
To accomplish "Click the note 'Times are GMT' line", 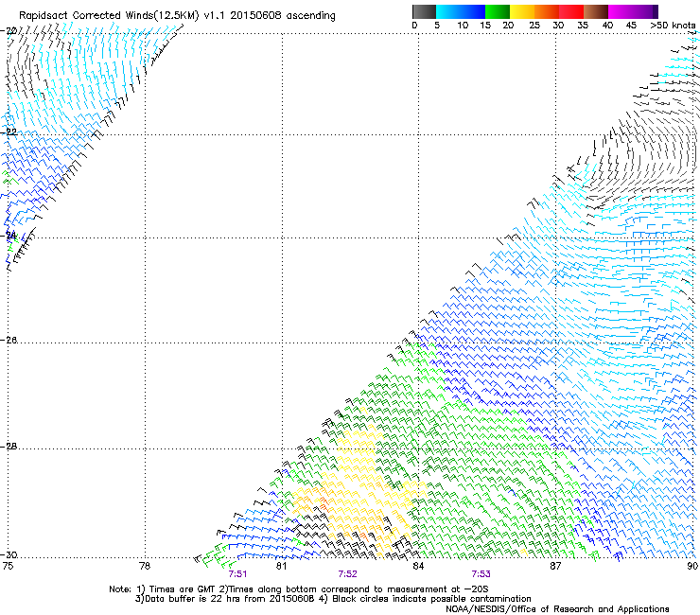I will pyautogui.click(x=298, y=589).
